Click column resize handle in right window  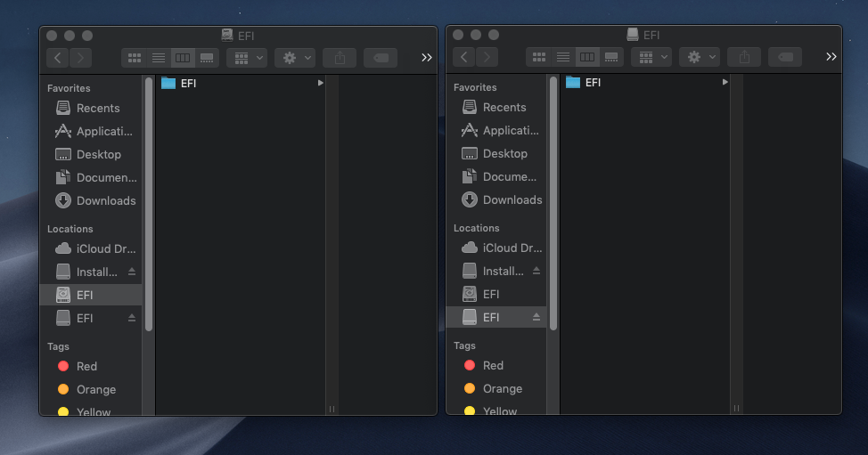pos(737,408)
